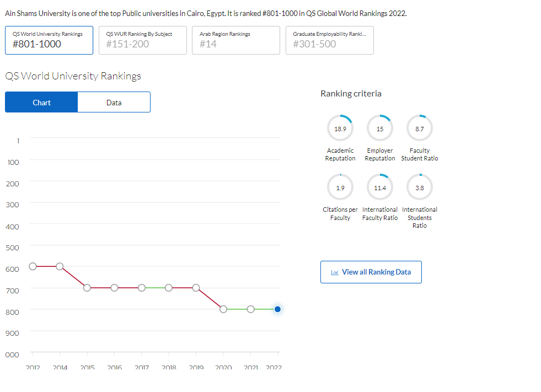Select the 2016 data point on chart
This screenshot has width=541, height=392.
114,288
